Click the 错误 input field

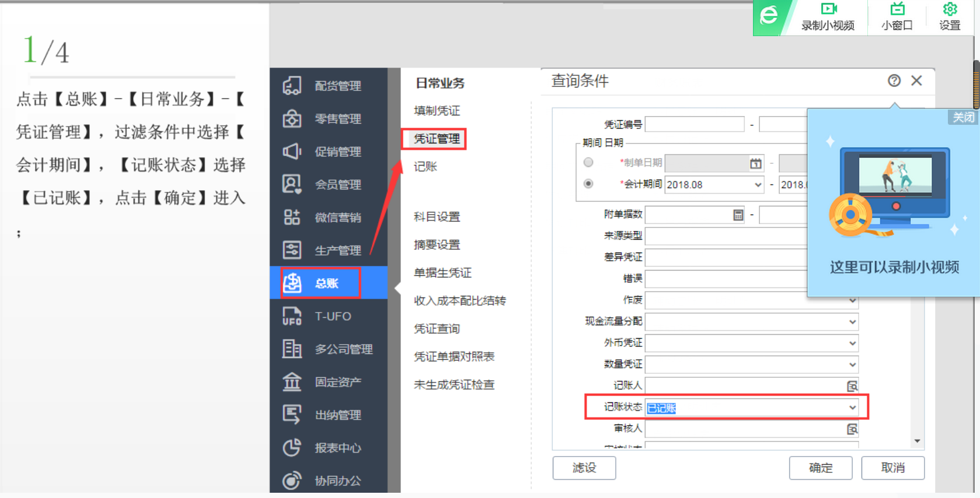[x=726, y=279]
